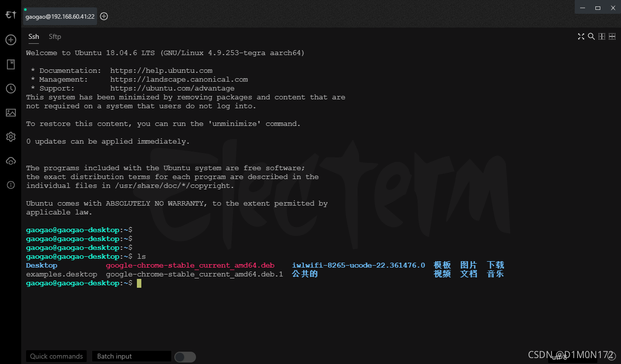Split terminal vertically icon
Image resolution: width=621 pixels, height=364 pixels.
[x=601, y=36]
